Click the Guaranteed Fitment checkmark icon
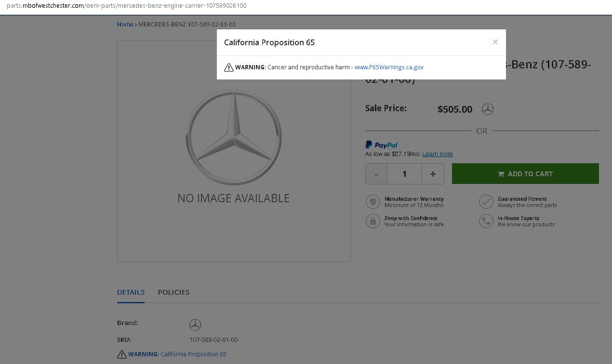612x364 pixels. (x=486, y=202)
